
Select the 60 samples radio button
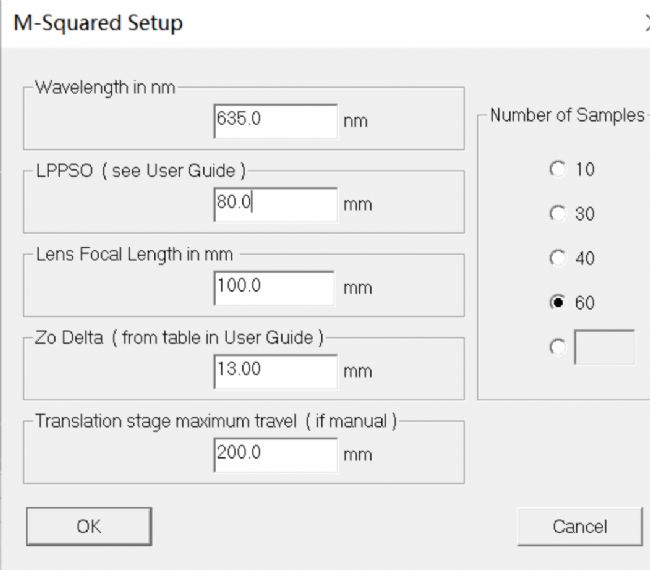click(558, 303)
